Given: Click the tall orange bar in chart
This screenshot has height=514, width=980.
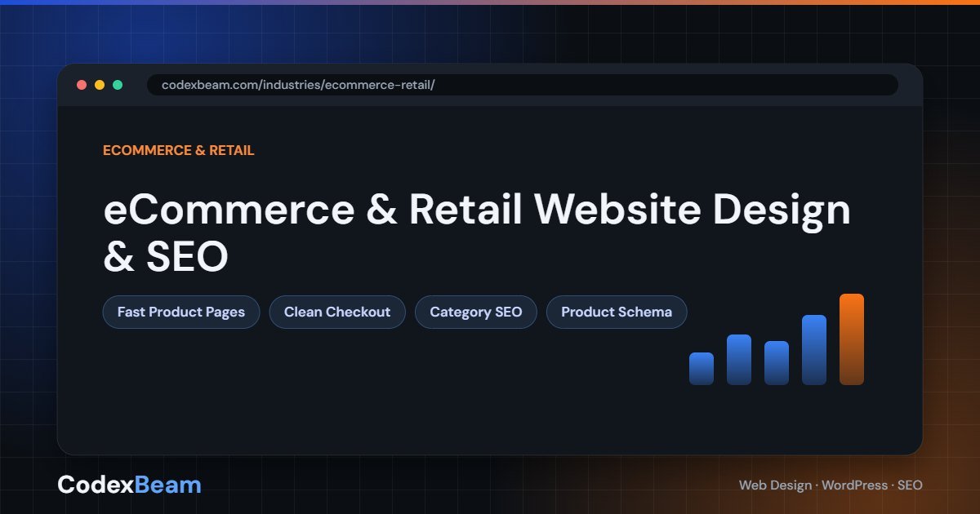Looking at the screenshot, I should point(852,339).
